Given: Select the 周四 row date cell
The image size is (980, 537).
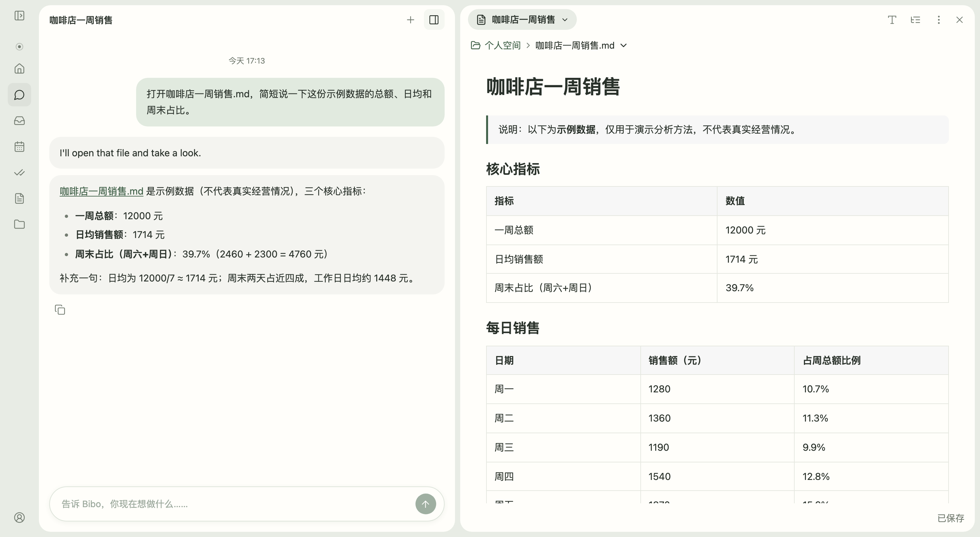Looking at the screenshot, I should tap(564, 476).
